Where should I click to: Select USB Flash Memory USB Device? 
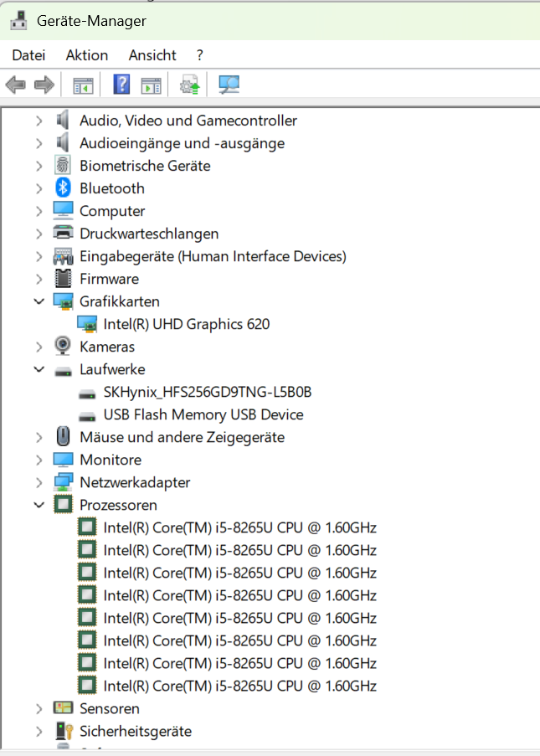pos(203,414)
